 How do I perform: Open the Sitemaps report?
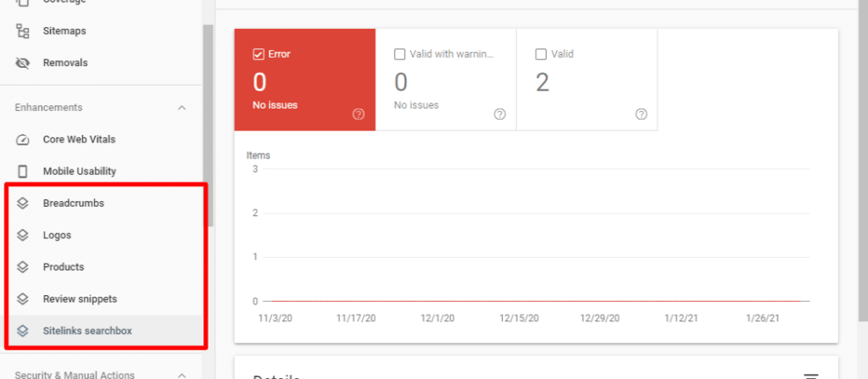(101, 31)
